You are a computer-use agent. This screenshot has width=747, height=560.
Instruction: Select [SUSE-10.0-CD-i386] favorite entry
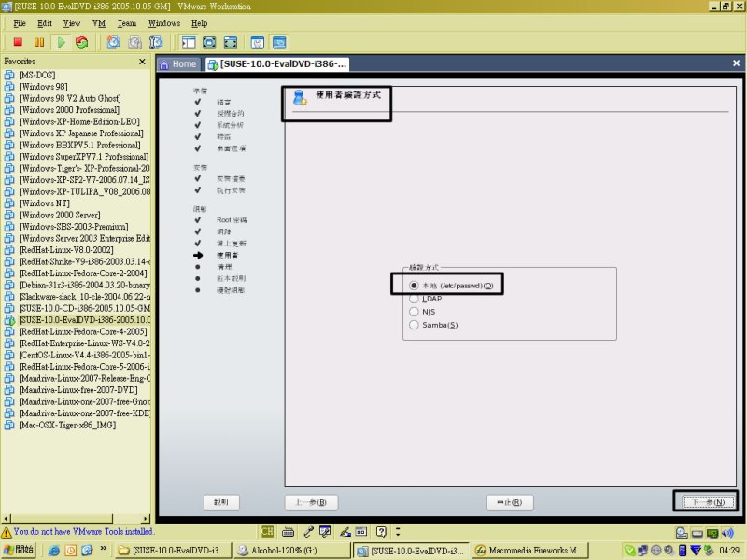[x=84, y=308]
